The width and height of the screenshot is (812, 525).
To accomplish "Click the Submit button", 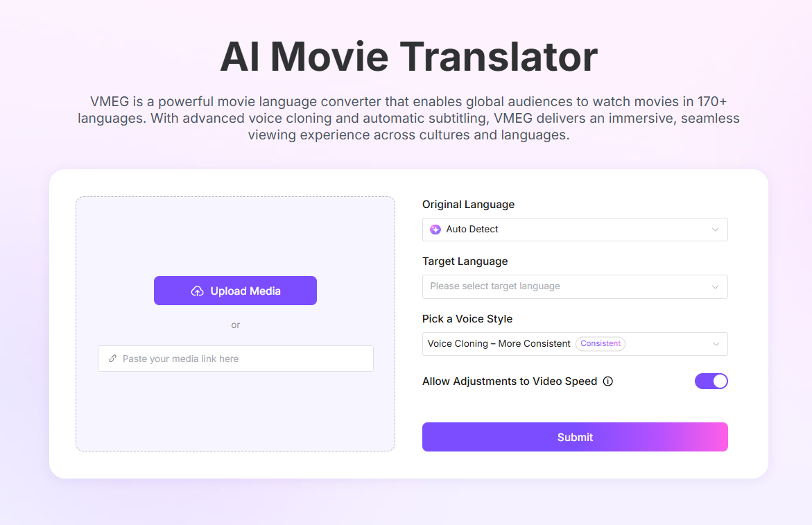I will 575,437.
